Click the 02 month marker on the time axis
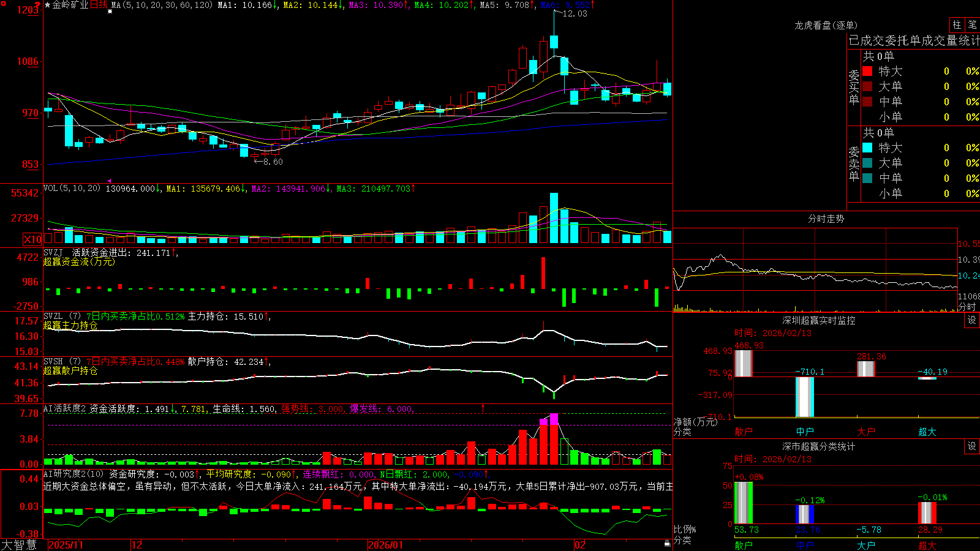The height and width of the screenshot is (551, 980). (579, 545)
